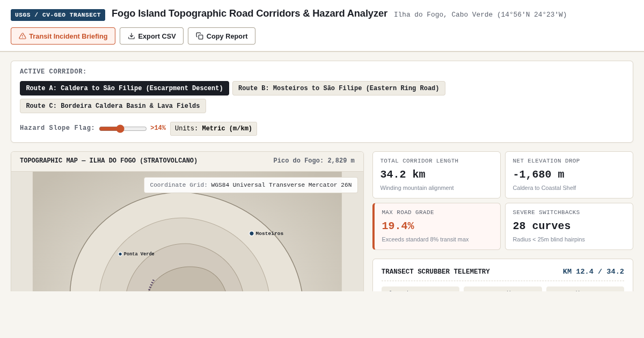Click the 'Winding mountain alignment' caption
644x338 pixels.
click(x=417, y=188)
